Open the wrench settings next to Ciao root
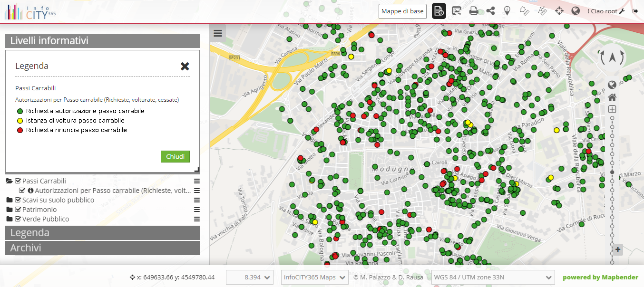The height and width of the screenshot is (287, 644). (622, 11)
